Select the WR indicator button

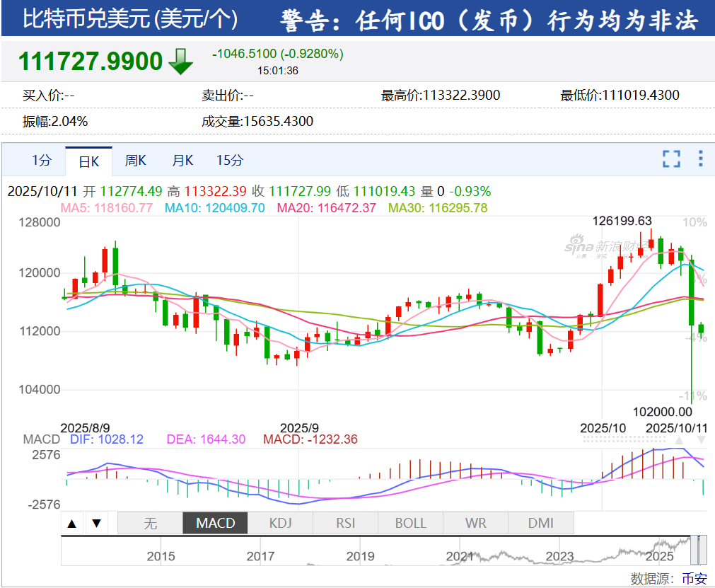point(475,524)
